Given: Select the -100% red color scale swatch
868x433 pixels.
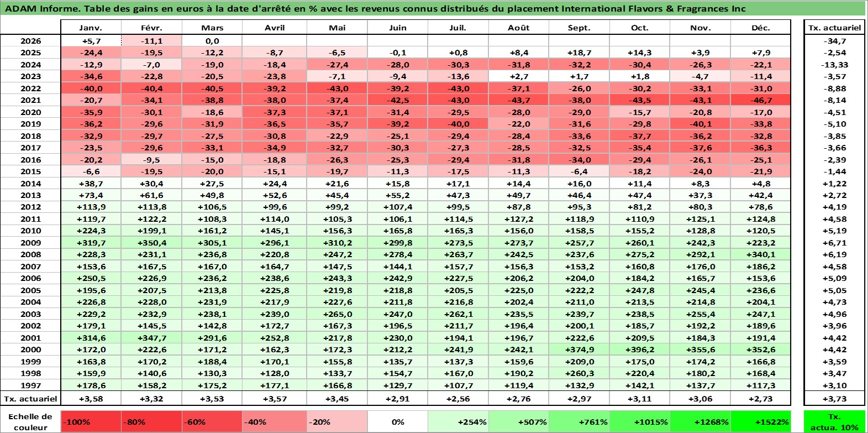Looking at the screenshot, I should pyautogui.click(x=91, y=421).
